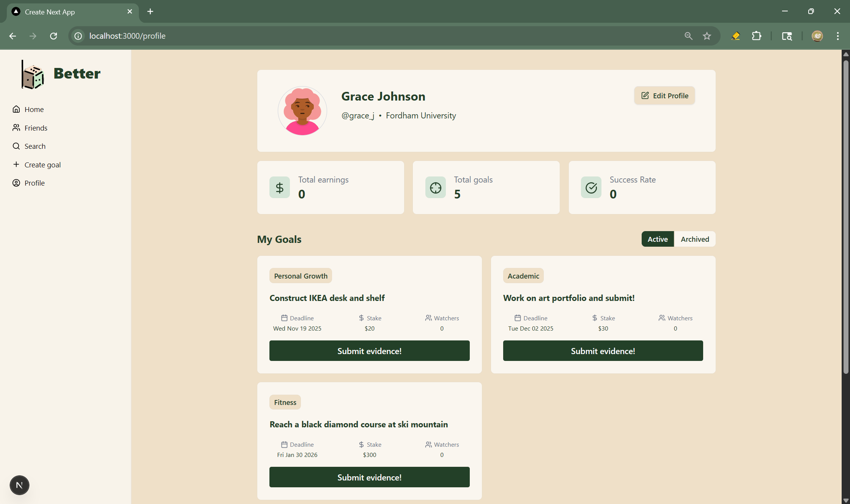Click the address bar URL field

point(342,36)
